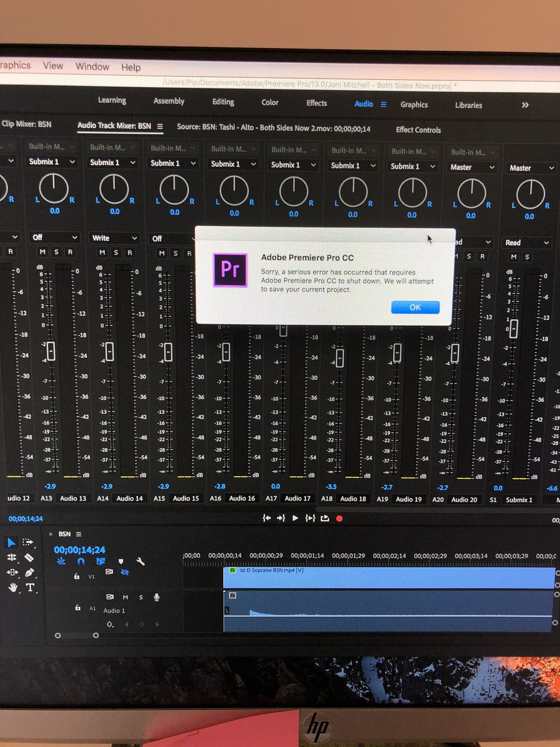This screenshot has width=560, height=747.
Task: Open the Effect Controls panel tab
Action: point(418,129)
